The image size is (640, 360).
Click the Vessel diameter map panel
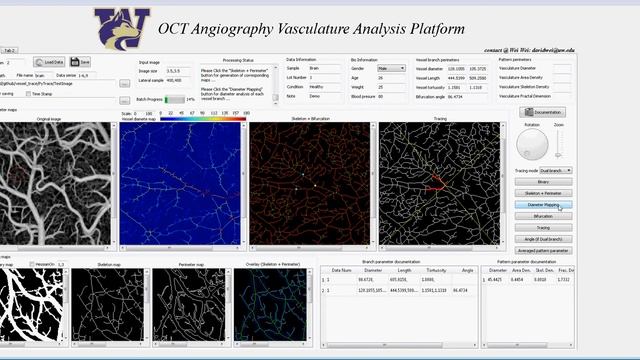point(180,183)
